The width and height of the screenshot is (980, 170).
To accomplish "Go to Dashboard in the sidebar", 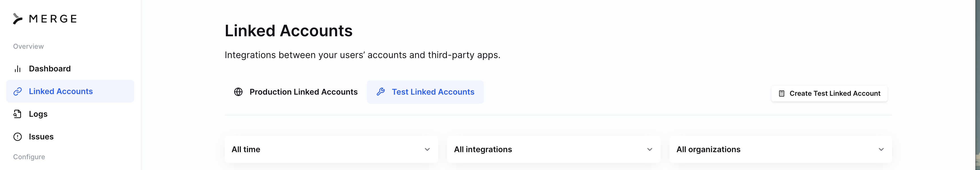I will [50, 69].
